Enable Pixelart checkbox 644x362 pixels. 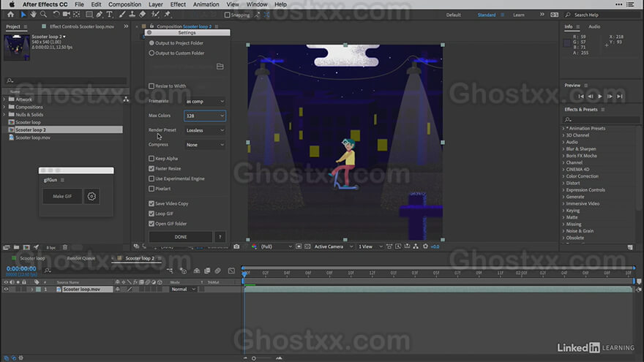151,189
